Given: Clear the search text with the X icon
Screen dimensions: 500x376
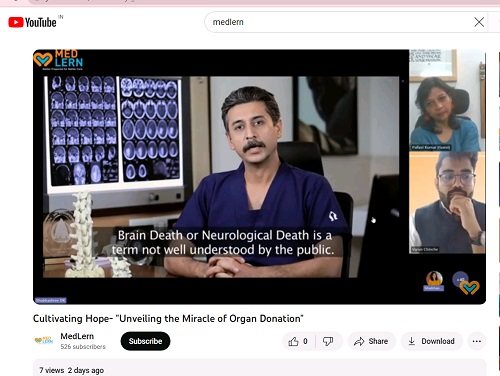Looking at the screenshot, I should (479, 22).
